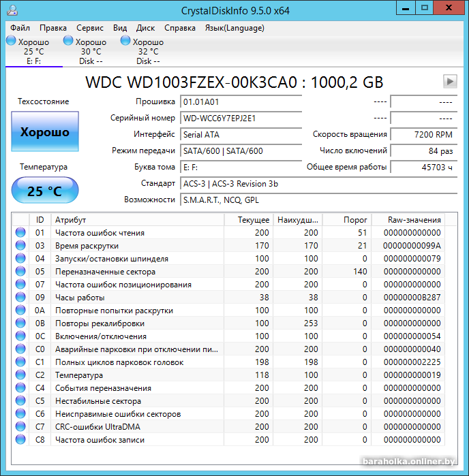
Task: Click the next disk arrow button
Action: [450, 81]
